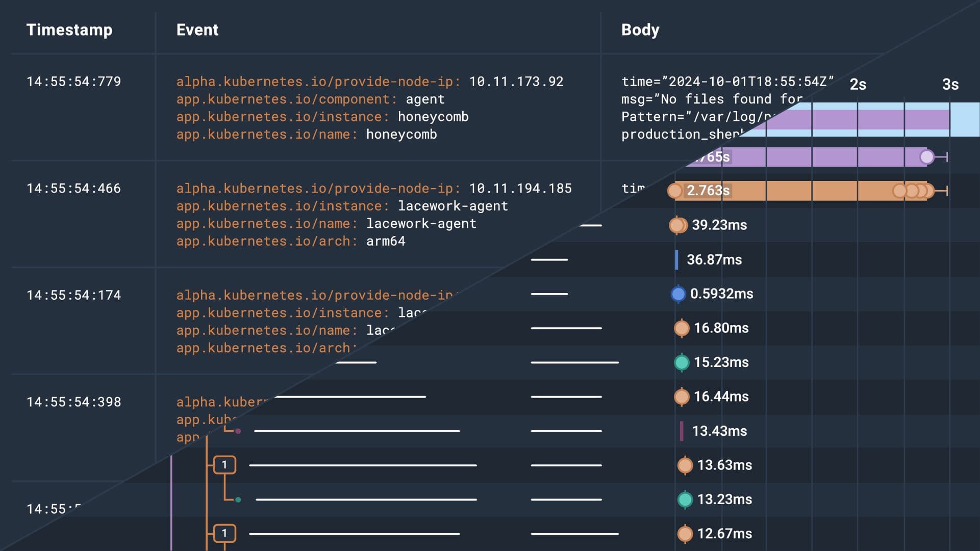
Task: Click the orange marker next to 16.80ms
Action: point(681,328)
